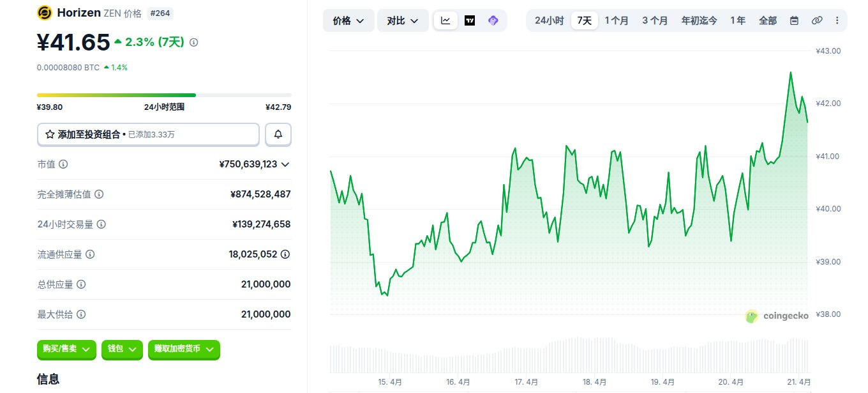Open the 价格 chart type dropdown
This screenshot has width=868, height=393.
pyautogui.click(x=348, y=20)
